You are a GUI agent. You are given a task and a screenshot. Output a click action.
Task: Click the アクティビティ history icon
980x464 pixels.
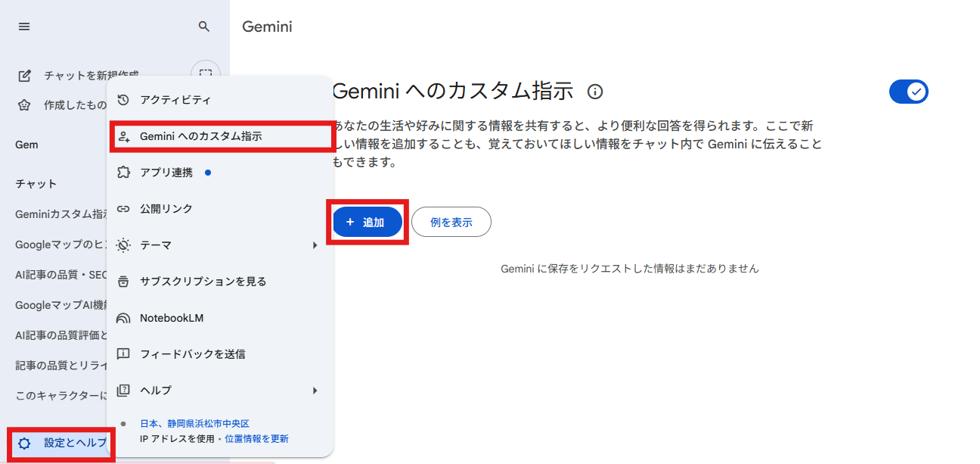pos(124,100)
